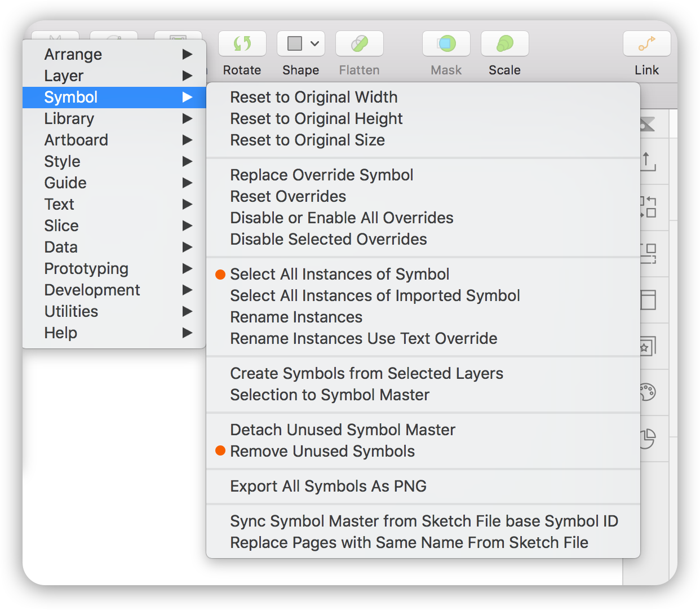700x610 pixels.
Task: Open the Shape tool dropdown arrow
Action: tap(315, 43)
